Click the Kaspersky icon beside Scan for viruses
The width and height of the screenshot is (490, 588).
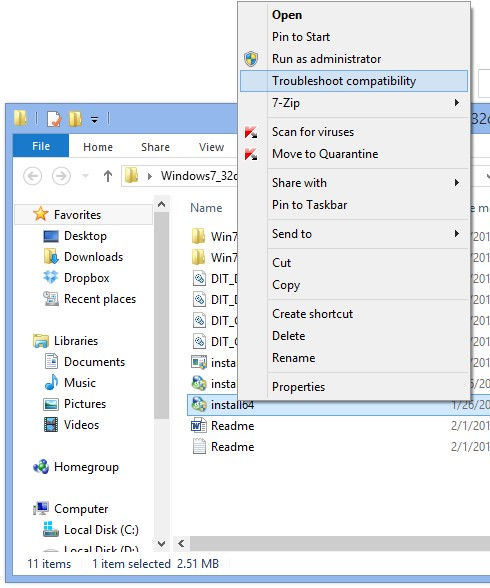click(251, 132)
